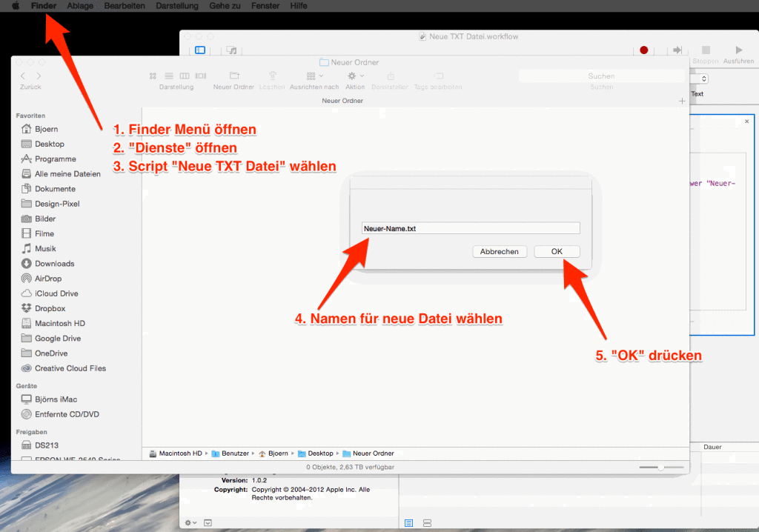This screenshot has height=532, width=759.
Task: Click Automator Schritt step icon
Action: point(677,50)
